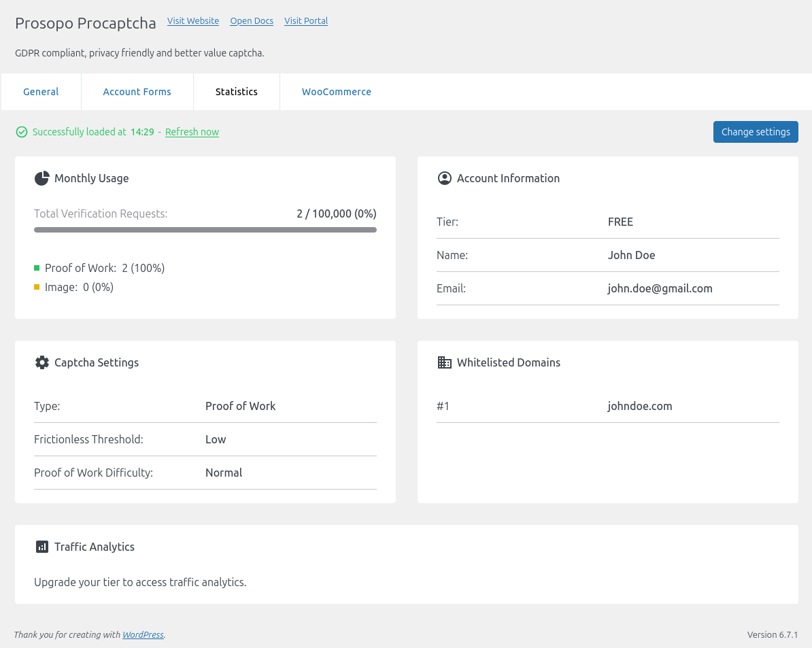This screenshot has width=812, height=648.
Task: Switch to the Account Forms tab
Action: [x=137, y=92]
